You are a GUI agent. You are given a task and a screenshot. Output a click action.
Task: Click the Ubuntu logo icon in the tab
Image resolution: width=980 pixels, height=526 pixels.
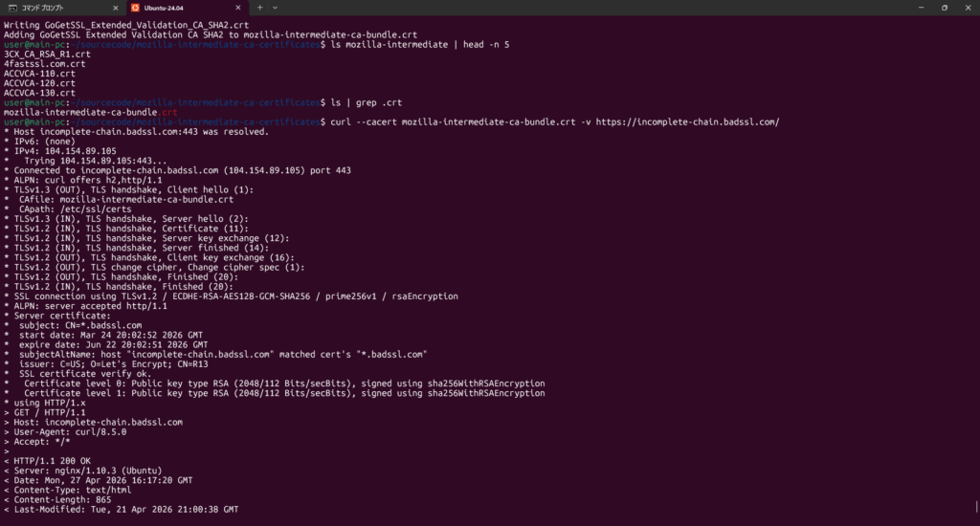(x=135, y=7)
